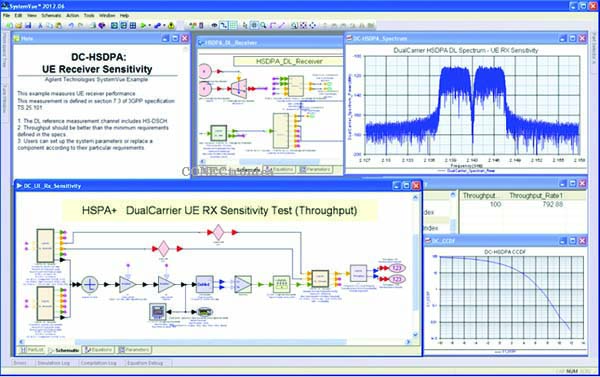
Task: Open the Action menu
Action: (x=72, y=16)
